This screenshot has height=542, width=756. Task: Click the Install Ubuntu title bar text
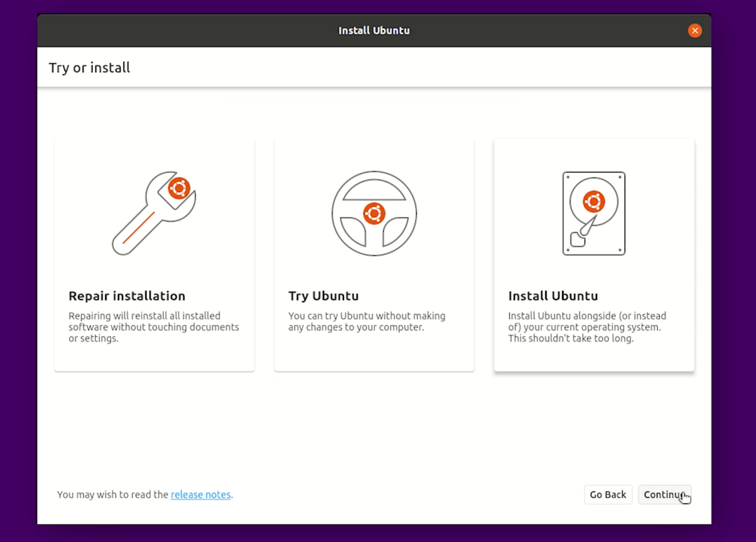(x=374, y=30)
